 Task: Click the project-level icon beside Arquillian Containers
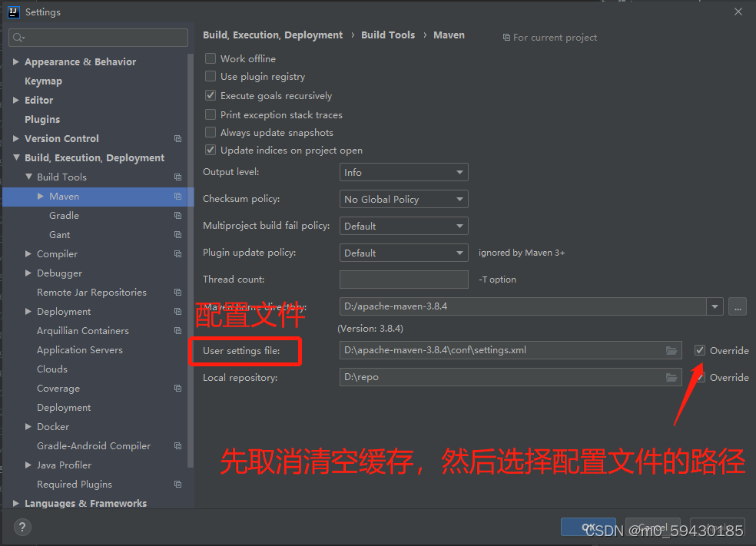pos(178,330)
